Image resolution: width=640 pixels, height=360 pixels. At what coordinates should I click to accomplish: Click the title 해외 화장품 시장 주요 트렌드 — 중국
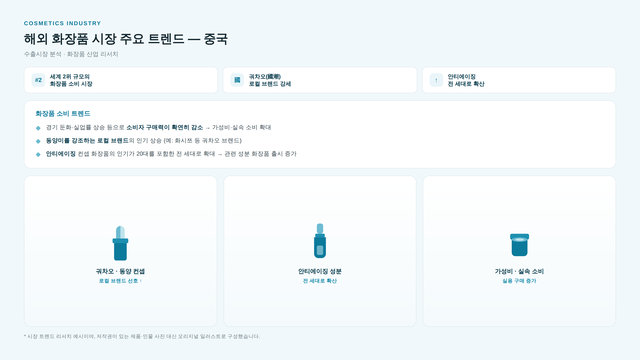pyautogui.click(x=126, y=39)
